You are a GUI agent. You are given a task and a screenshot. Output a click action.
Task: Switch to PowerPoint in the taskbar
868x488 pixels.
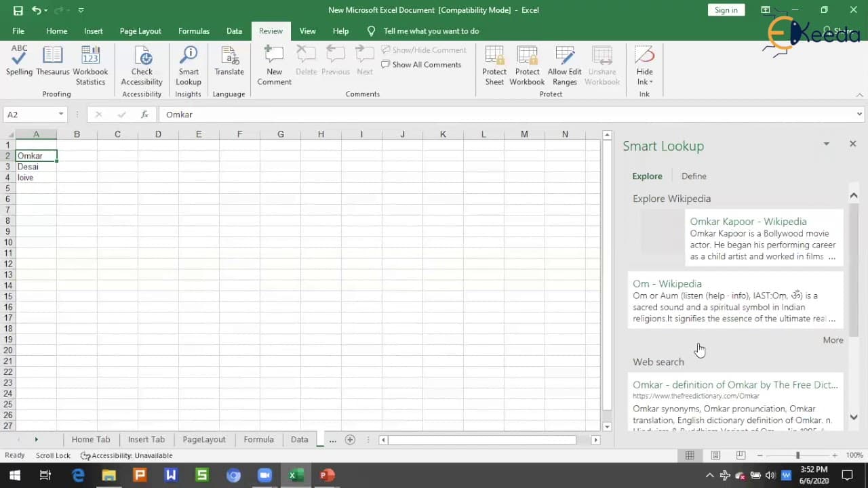coord(327,475)
